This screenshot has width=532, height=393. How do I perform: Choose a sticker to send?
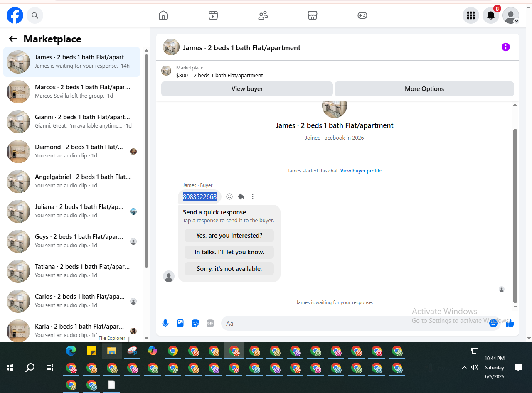tap(195, 323)
